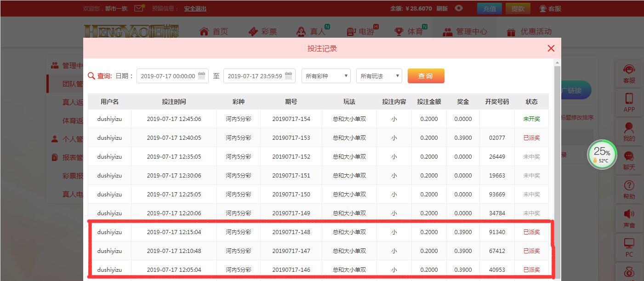Open the 首页 home menu
Screen dimensions: 644x281
[x=214, y=31]
